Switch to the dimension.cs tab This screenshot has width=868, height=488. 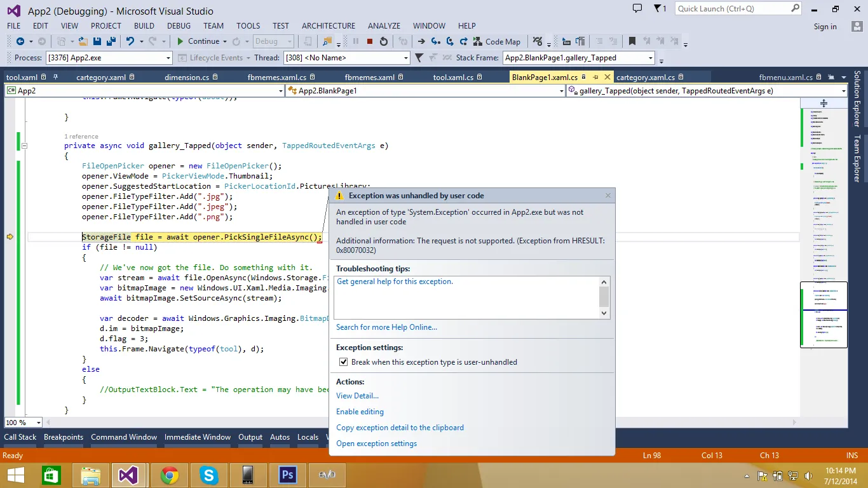pos(187,78)
